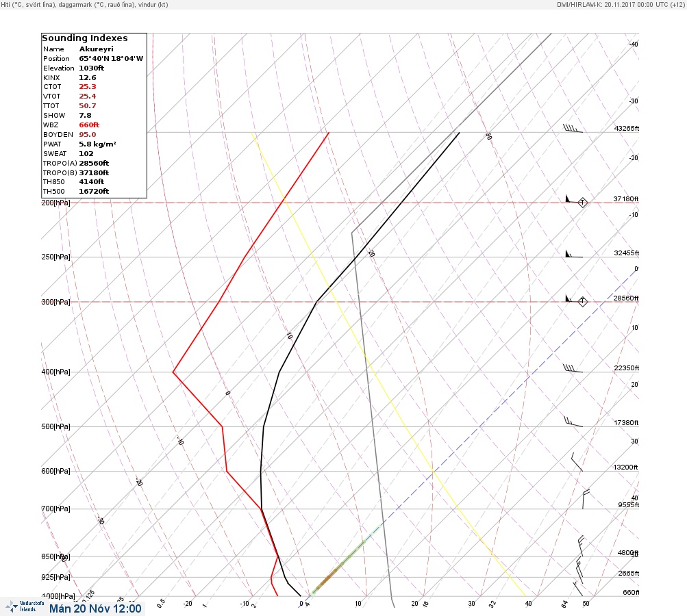Click the 13200ft altitude label
Viewport: 687px width, 616px height.
[x=625, y=467]
